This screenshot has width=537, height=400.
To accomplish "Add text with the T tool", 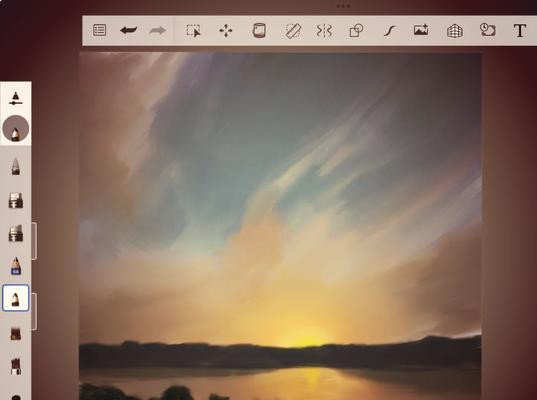I will [x=520, y=31].
